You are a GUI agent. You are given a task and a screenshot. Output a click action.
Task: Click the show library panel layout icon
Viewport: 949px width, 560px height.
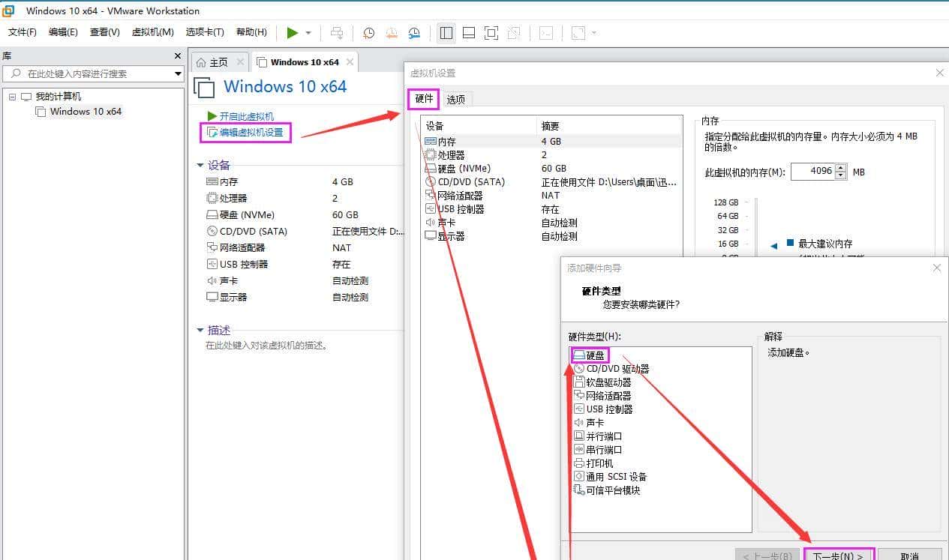pos(446,33)
